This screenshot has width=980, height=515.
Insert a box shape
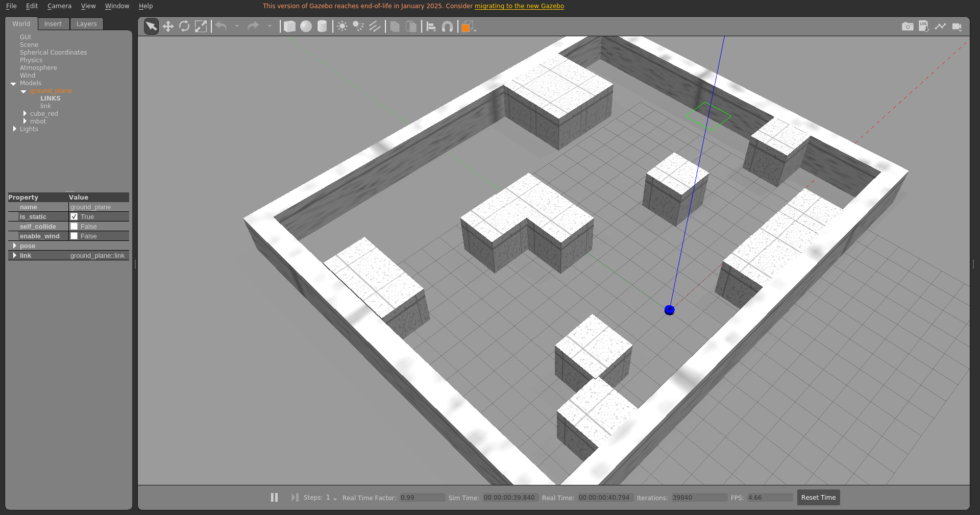289,27
